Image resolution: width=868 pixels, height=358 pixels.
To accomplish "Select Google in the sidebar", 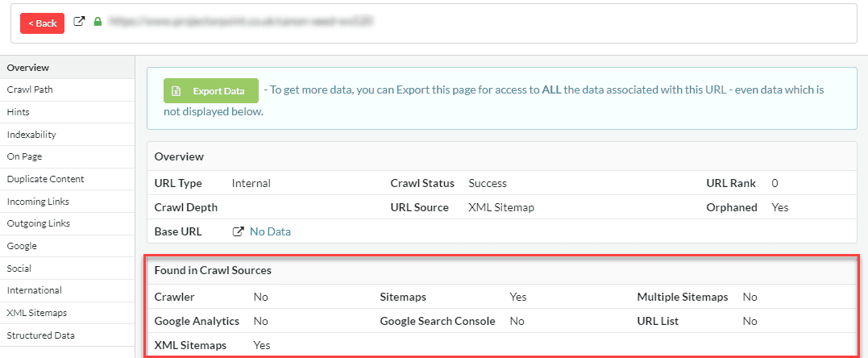I will pos(68,246).
